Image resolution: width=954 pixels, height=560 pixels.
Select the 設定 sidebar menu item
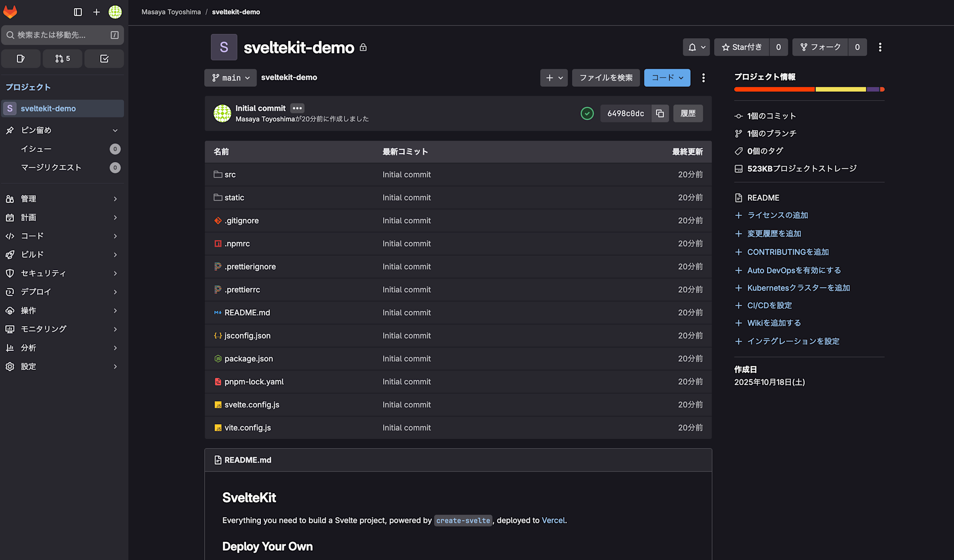[x=62, y=367]
